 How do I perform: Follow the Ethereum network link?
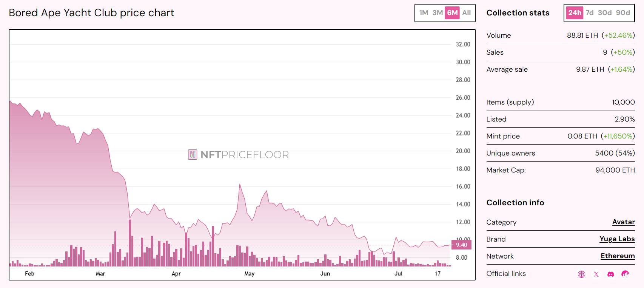tap(618, 256)
